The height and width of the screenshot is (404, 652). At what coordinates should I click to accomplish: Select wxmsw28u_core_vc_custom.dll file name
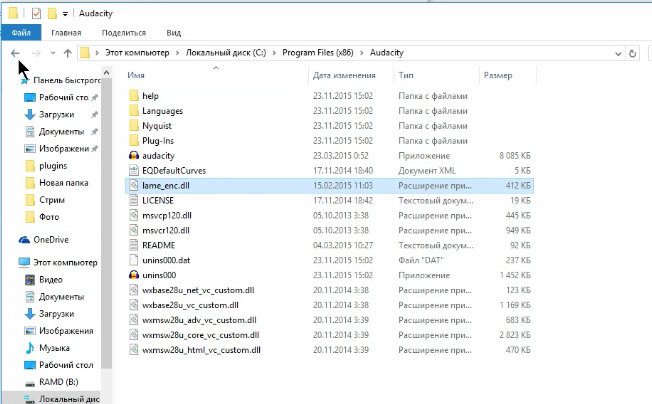[200, 335]
